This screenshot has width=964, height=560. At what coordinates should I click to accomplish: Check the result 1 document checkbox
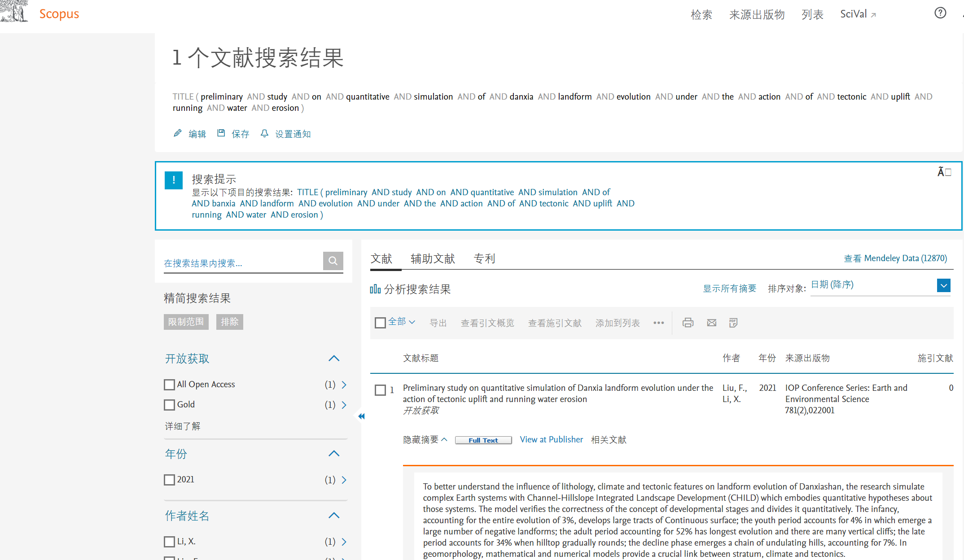coord(380,390)
